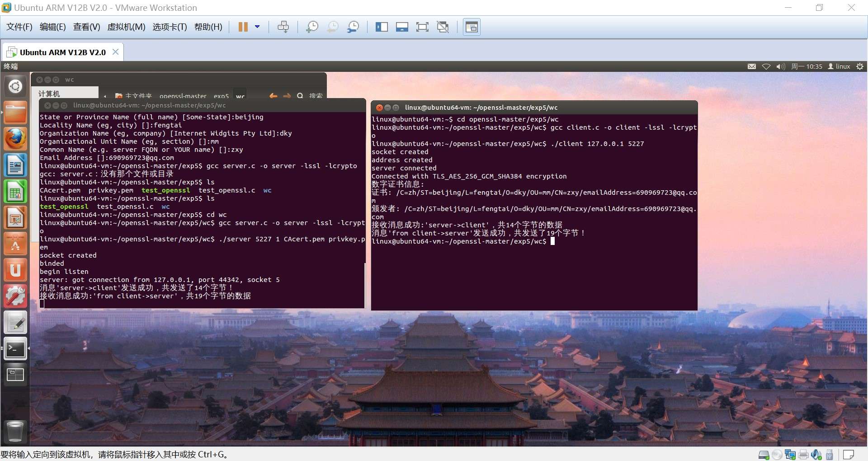Click the server command prompt cursor line
Viewport: 868px width, 461px height.
(42, 304)
